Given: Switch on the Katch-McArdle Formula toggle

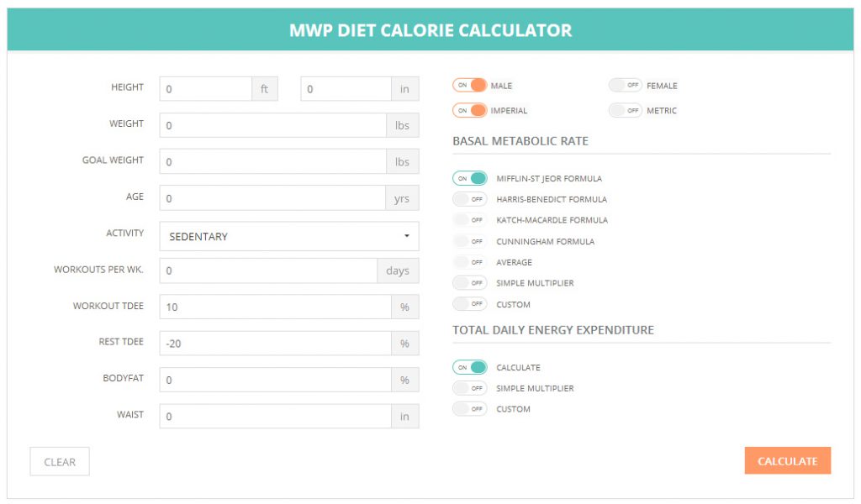Looking at the screenshot, I should point(469,220).
